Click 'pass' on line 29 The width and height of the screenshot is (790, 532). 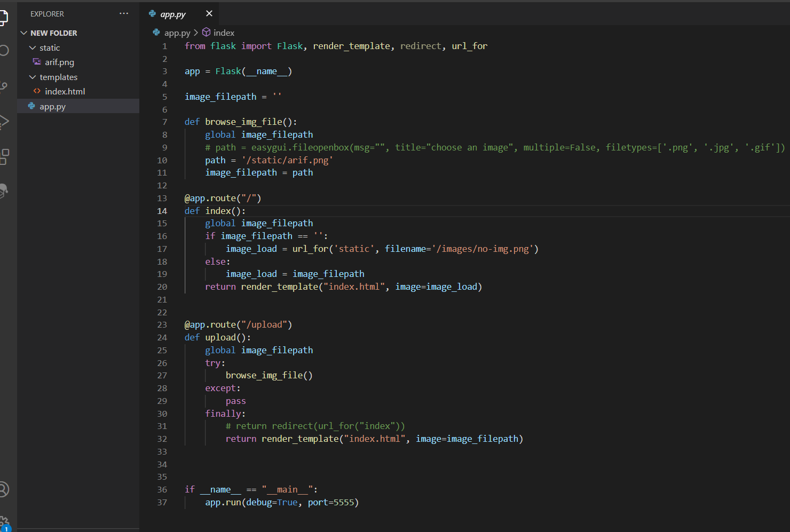pos(236,401)
